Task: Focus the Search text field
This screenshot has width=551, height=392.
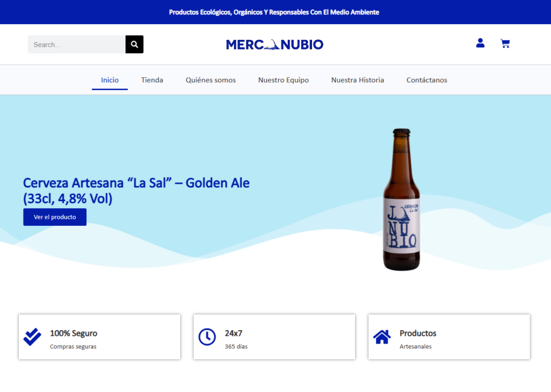Action: click(x=76, y=45)
